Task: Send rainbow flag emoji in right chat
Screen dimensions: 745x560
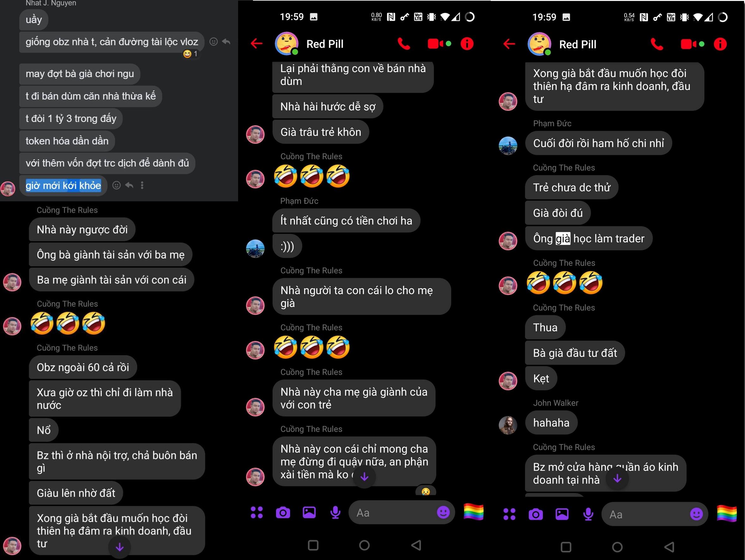Action: coord(727,514)
